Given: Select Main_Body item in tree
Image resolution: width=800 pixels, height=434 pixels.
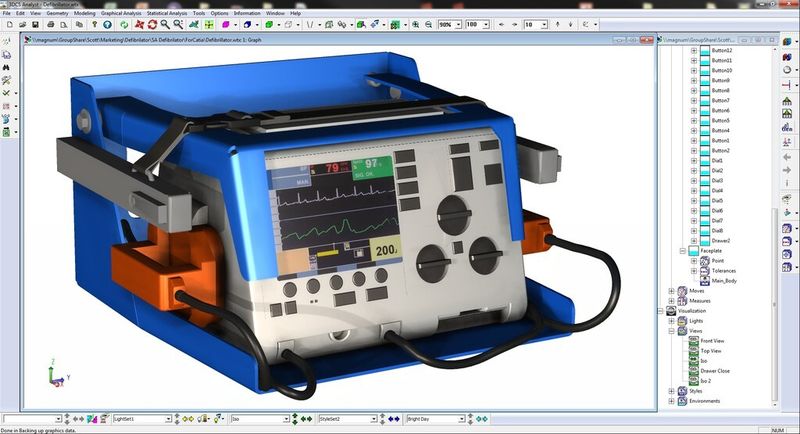Looking at the screenshot, I should 724,281.
